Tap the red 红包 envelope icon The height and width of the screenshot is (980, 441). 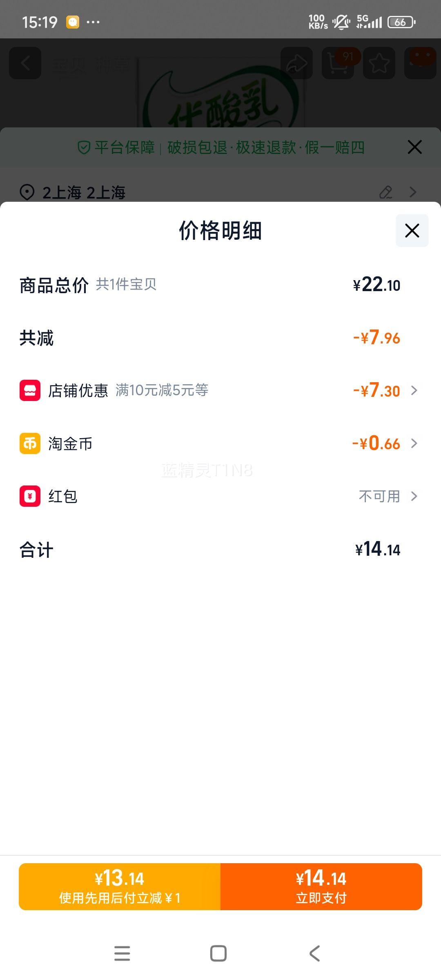pyautogui.click(x=30, y=496)
